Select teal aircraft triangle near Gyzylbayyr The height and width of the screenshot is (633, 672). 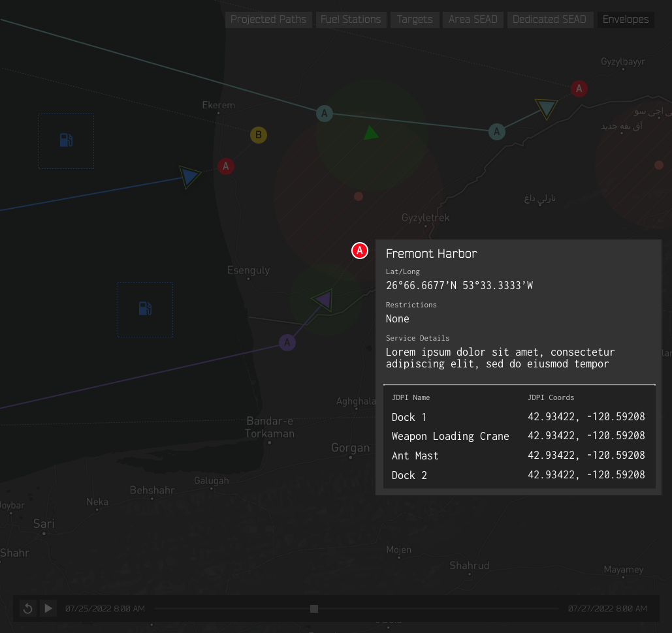point(547,108)
